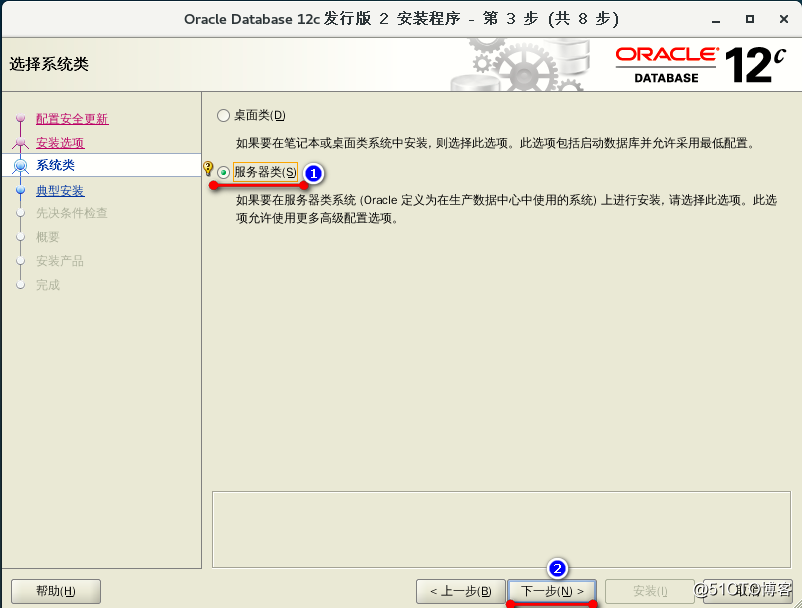Click the 帮助(H) button
This screenshot has height=608, width=802.
point(55,590)
